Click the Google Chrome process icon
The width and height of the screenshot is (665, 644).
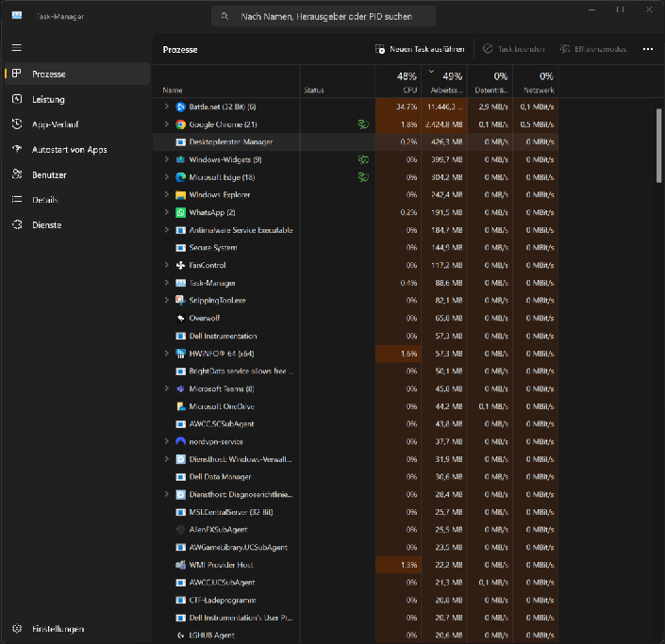pyautogui.click(x=181, y=124)
